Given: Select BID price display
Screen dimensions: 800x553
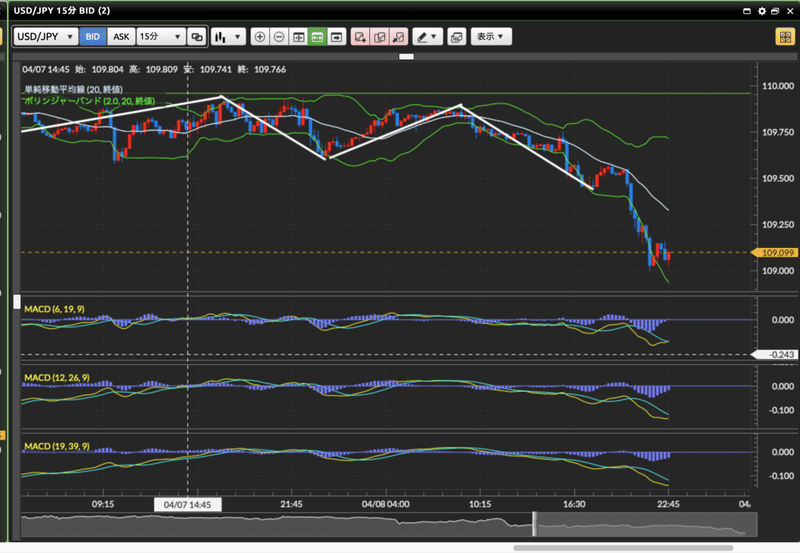Looking at the screenshot, I should click(x=93, y=37).
